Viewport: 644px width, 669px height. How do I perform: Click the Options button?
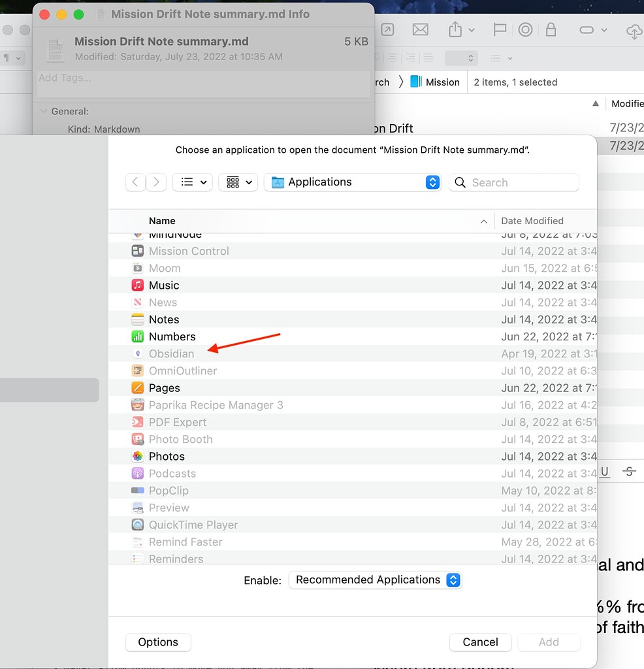[157, 642]
